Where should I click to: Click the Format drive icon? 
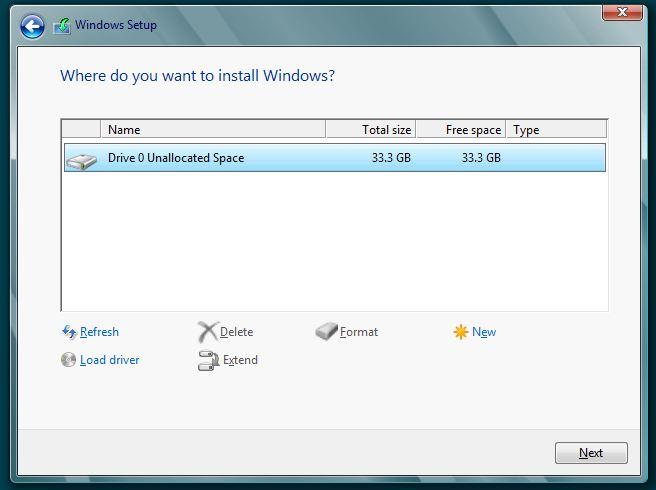(326, 332)
